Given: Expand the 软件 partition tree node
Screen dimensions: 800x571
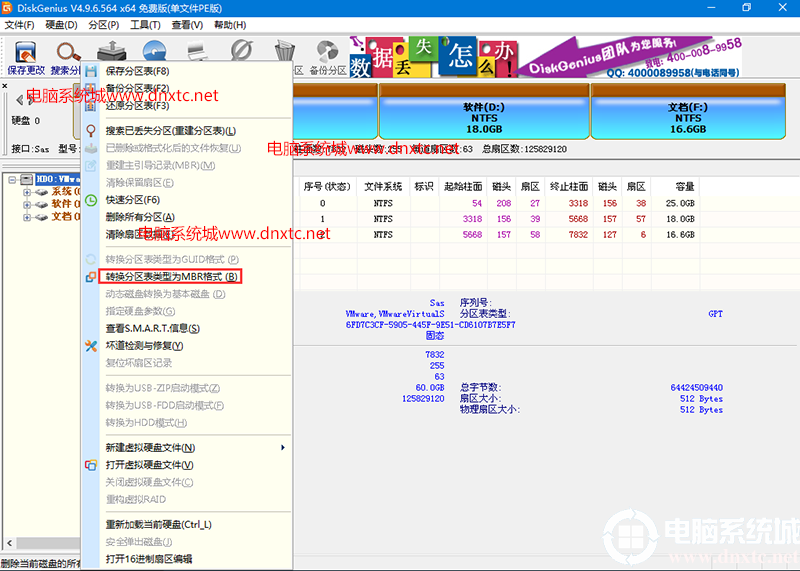Looking at the screenshot, I should pyautogui.click(x=27, y=205).
